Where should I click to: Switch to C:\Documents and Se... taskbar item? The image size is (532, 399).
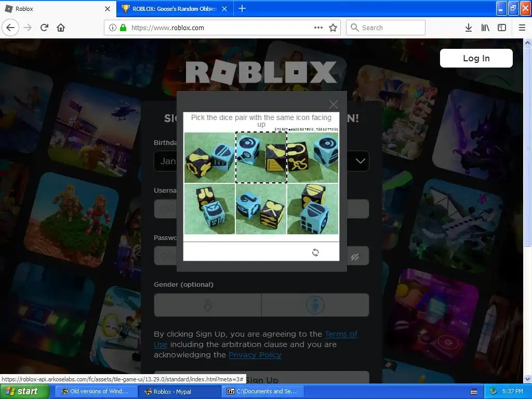263,391
